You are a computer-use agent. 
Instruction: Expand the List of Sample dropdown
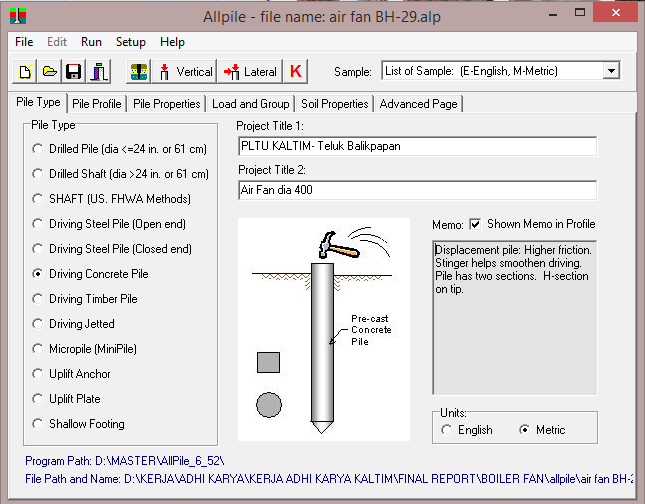point(611,71)
